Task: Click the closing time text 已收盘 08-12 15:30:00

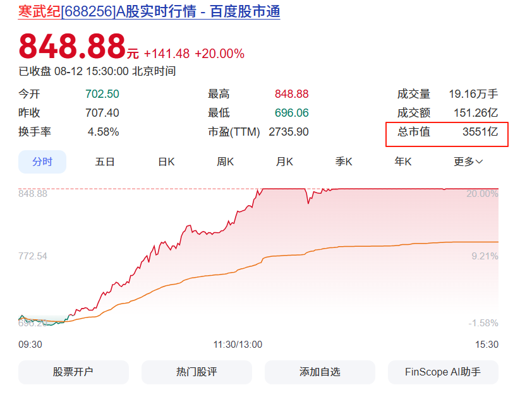Action: 74,71
